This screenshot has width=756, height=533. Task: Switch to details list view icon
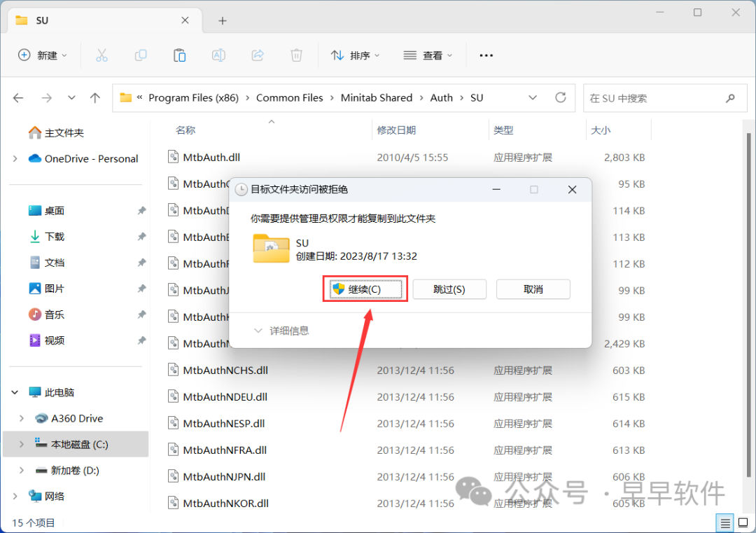coord(725,522)
